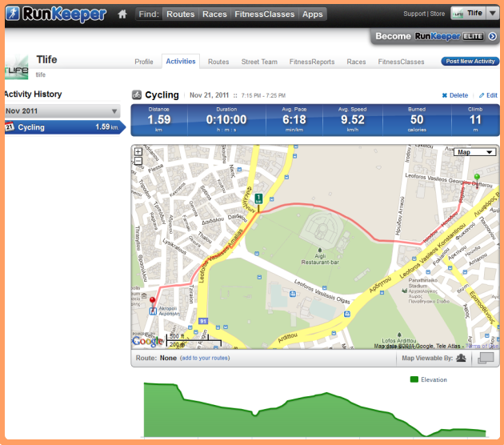Screen dimensions: 504x445
Task: Delete this cycling activity
Action: pyautogui.click(x=455, y=95)
